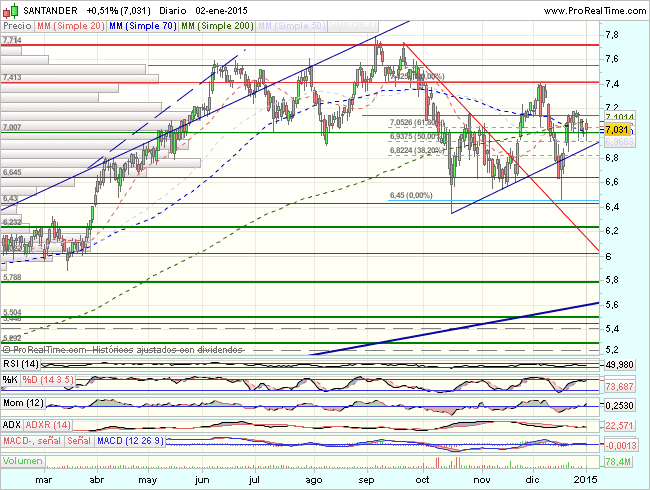The width and height of the screenshot is (650, 490).
Task: Click the 02-ene-2015 date label
Action: coord(221,10)
